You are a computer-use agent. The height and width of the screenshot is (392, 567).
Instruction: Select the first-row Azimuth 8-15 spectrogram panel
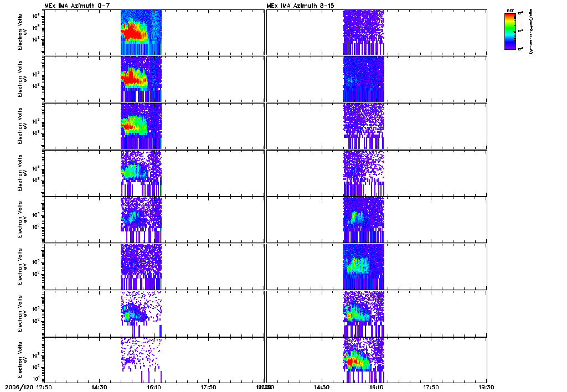(377, 32)
